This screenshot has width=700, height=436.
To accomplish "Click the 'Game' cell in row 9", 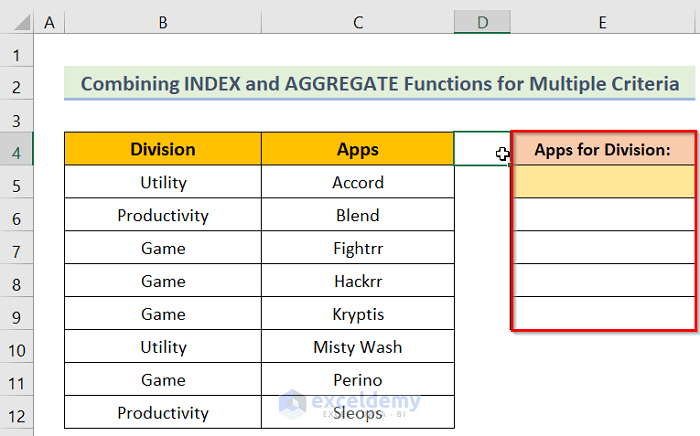I will 163,314.
